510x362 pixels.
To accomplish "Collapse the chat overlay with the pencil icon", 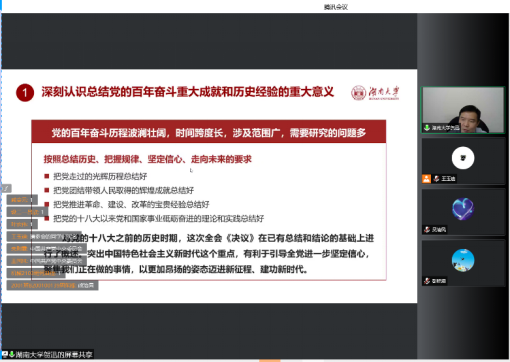I will click(x=6, y=188).
